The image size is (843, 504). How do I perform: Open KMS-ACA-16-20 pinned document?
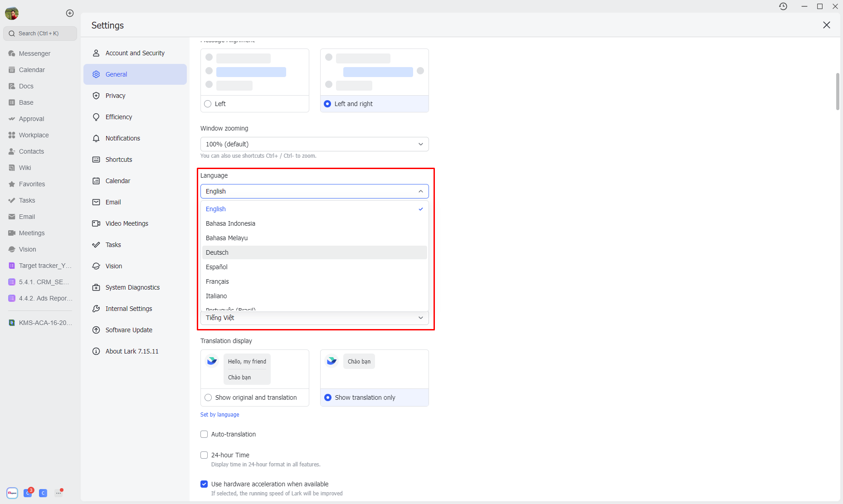click(40, 323)
